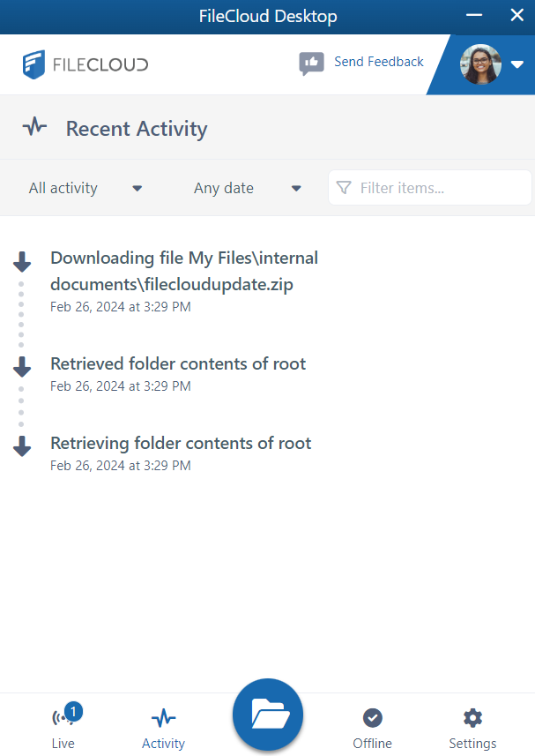Open the All activity dropdown
535x756 pixels.
(84, 187)
